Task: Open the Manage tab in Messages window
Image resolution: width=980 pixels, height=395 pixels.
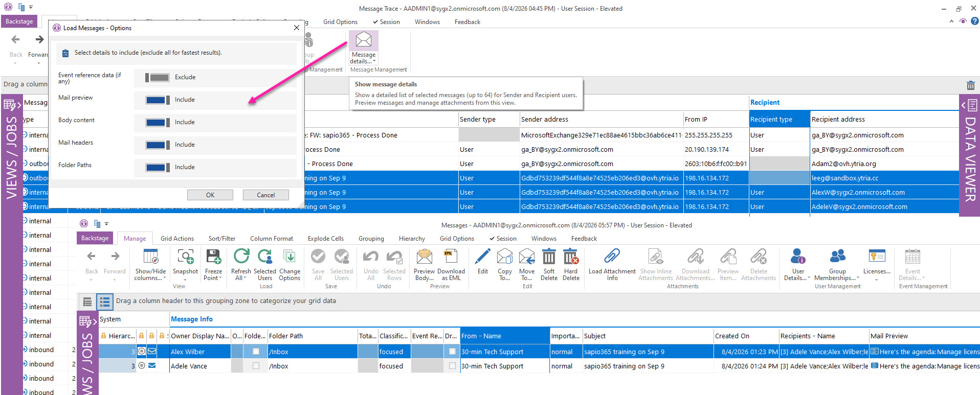Action: pyautogui.click(x=135, y=239)
